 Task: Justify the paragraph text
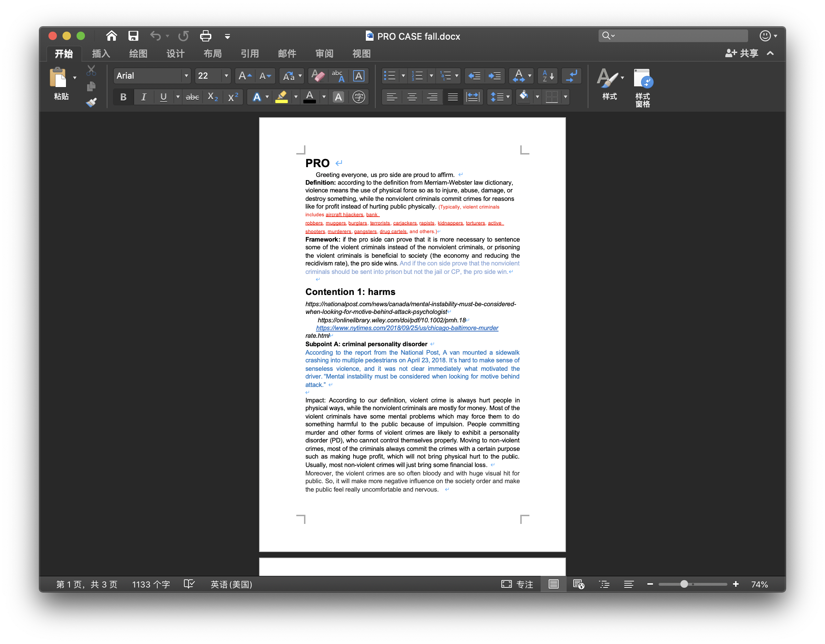[x=453, y=97]
